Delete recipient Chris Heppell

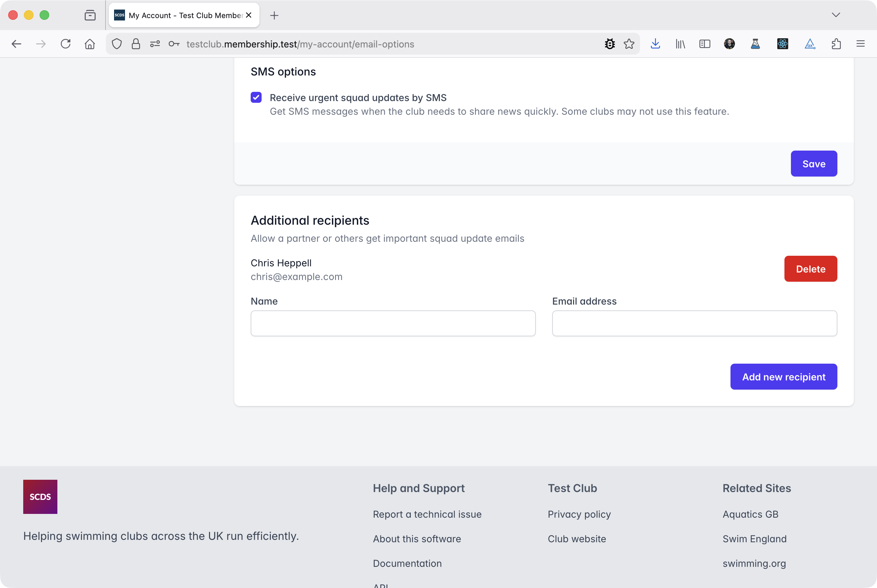coord(811,268)
